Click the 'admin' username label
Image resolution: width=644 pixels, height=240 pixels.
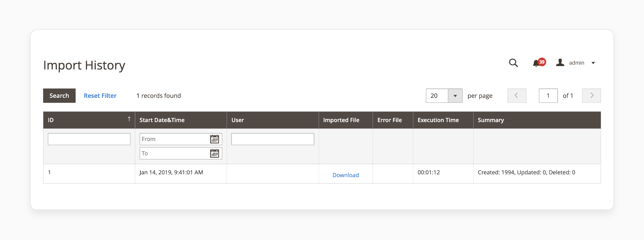tap(576, 63)
